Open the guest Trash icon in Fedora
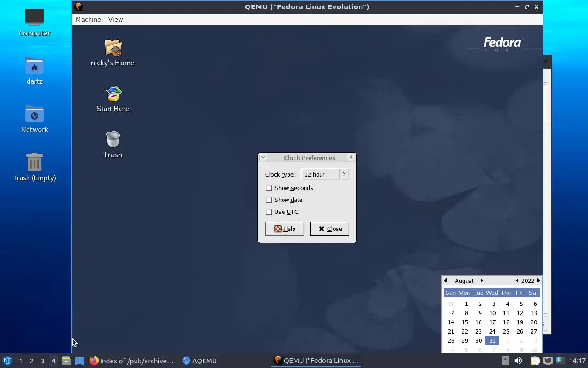Viewport: 588px width, 368px height. click(113, 139)
